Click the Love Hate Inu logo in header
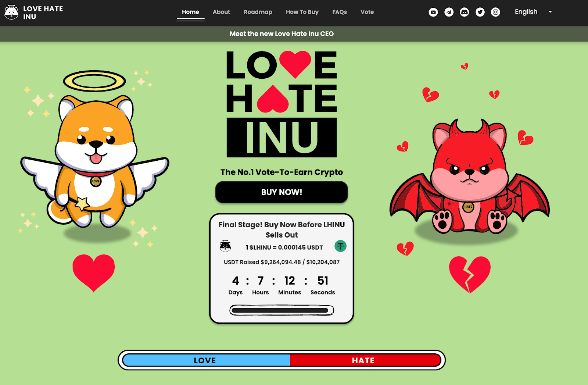This screenshot has width=588, height=385. pyautogui.click(x=33, y=13)
